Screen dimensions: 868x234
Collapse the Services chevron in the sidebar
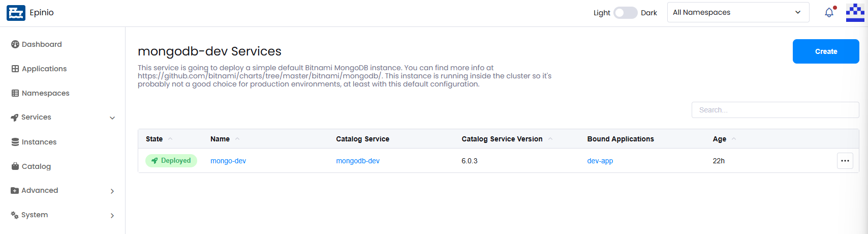[112, 118]
